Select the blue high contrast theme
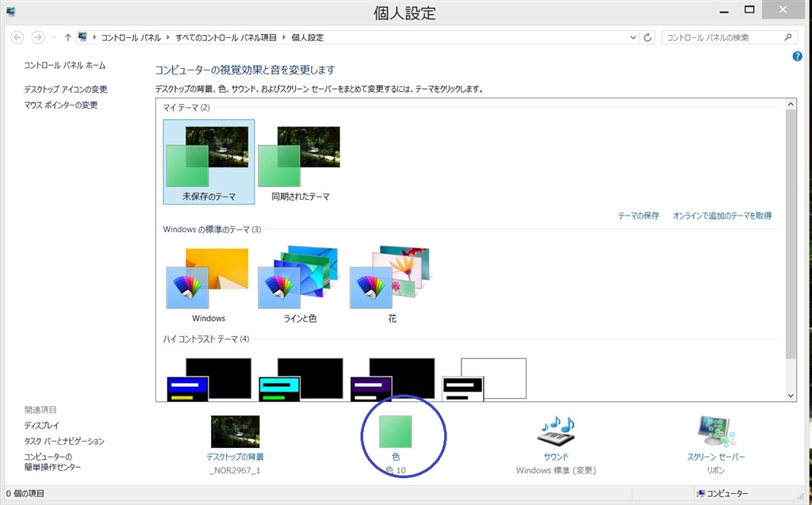Image resolution: width=812 pixels, height=505 pixels. click(209, 379)
